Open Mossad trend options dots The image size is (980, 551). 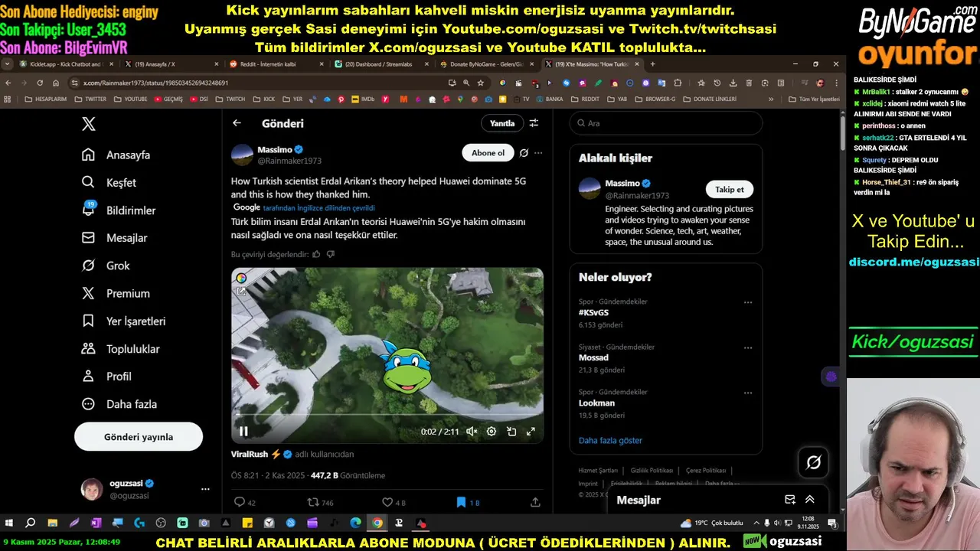(748, 347)
